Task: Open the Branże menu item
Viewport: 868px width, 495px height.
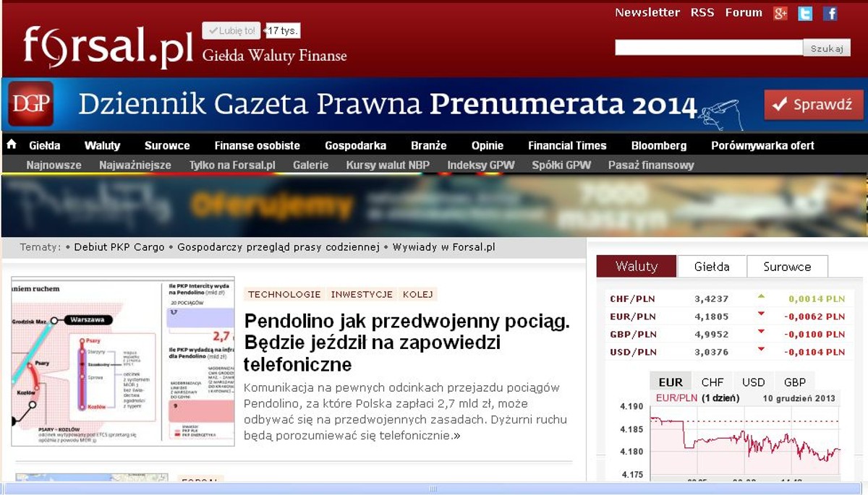Action: click(429, 145)
